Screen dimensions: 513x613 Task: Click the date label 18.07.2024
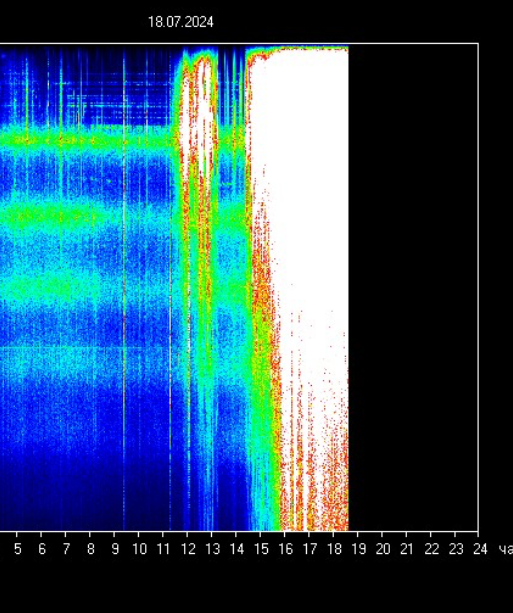tap(181, 22)
